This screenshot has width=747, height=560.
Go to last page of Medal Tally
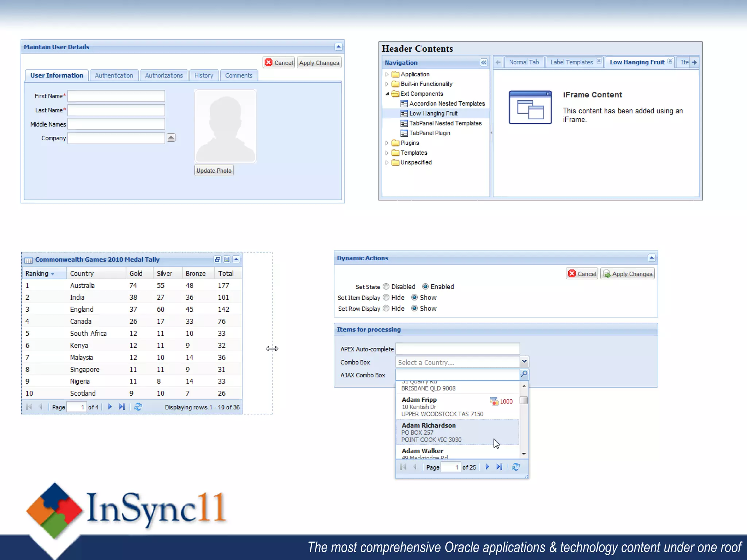[122, 407]
